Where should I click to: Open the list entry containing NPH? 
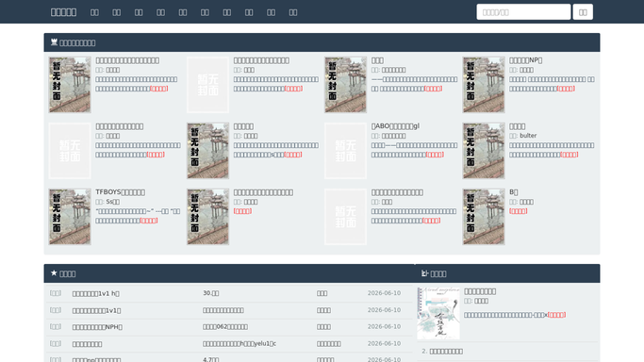tap(97, 327)
